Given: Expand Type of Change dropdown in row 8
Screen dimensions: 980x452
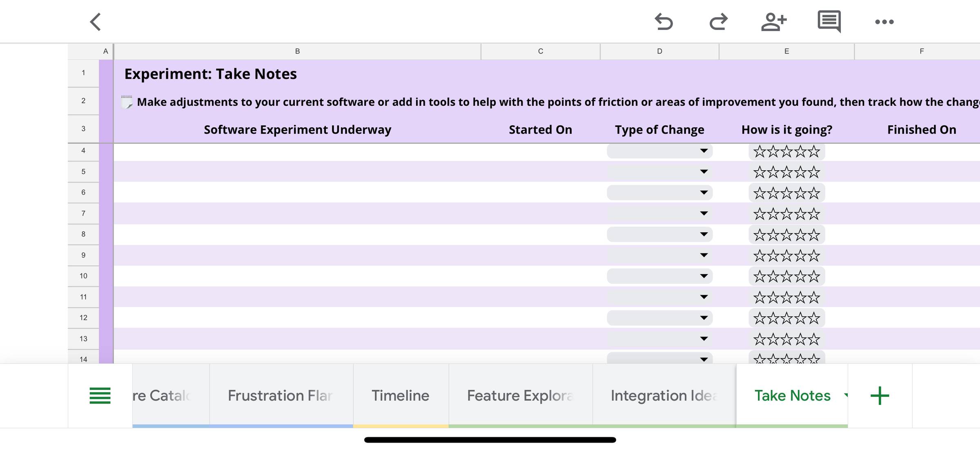Looking at the screenshot, I should (x=704, y=234).
